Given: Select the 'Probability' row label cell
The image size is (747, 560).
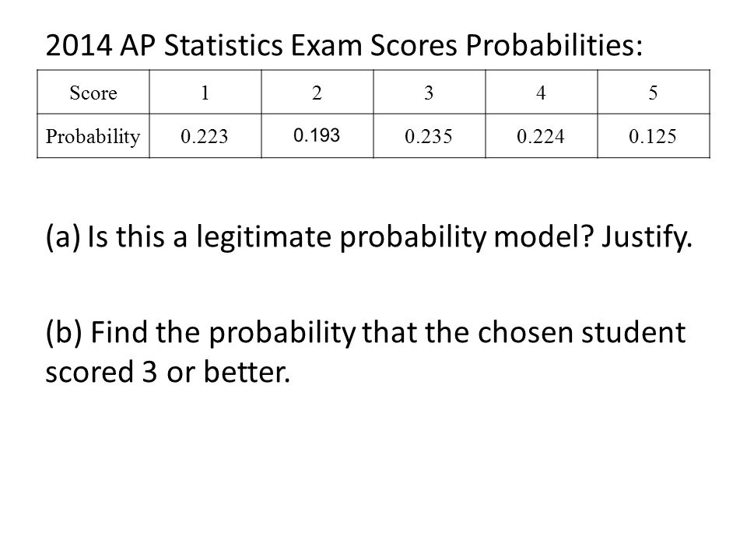Looking at the screenshot, I should click(93, 135).
